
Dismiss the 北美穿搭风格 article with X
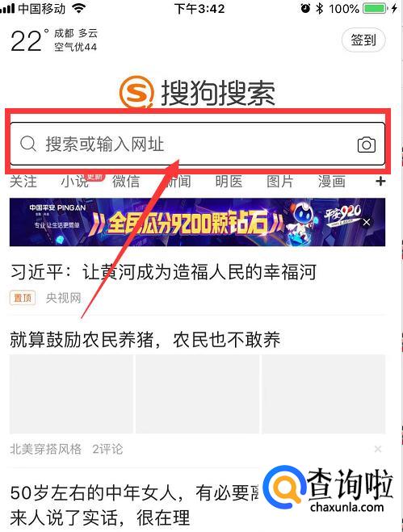coord(378,449)
